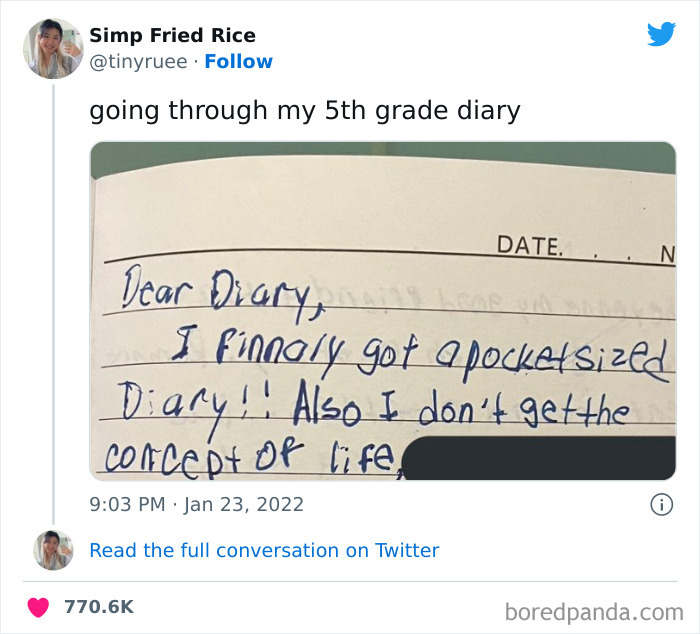Click the 770.6K likes count

tap(98, 607)
